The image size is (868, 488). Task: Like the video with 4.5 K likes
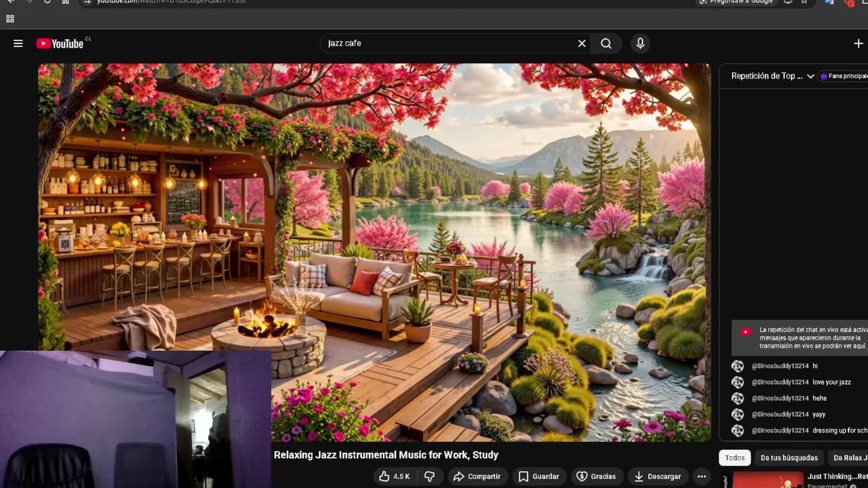click(x=394, y=476)
